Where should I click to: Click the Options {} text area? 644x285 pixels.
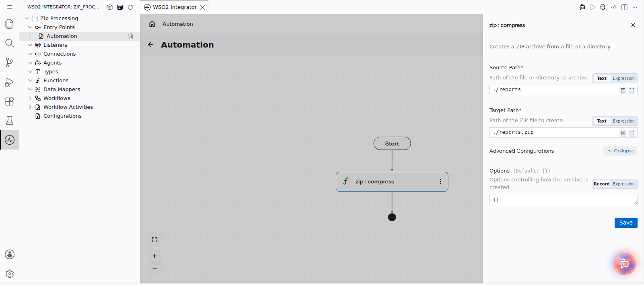tap(563, 200)
